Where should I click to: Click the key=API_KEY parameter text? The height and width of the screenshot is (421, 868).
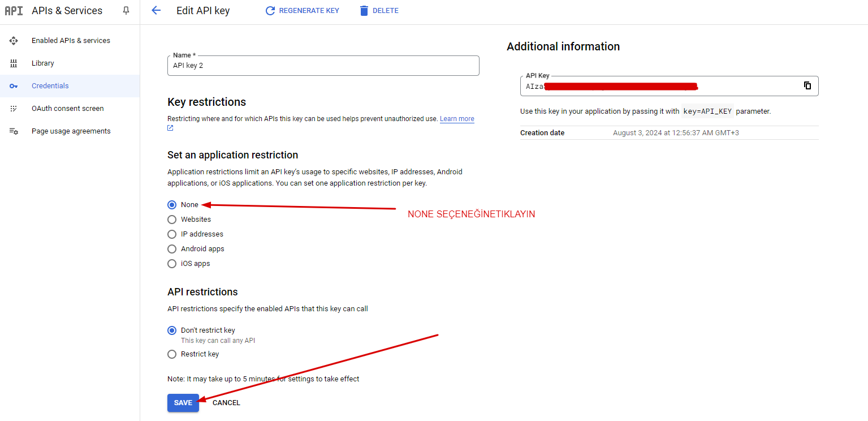[707, 111]
